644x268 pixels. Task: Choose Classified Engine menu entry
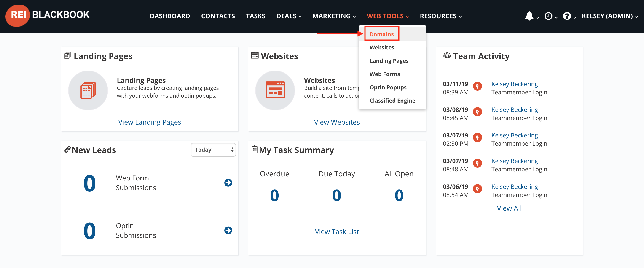[392, 100]
